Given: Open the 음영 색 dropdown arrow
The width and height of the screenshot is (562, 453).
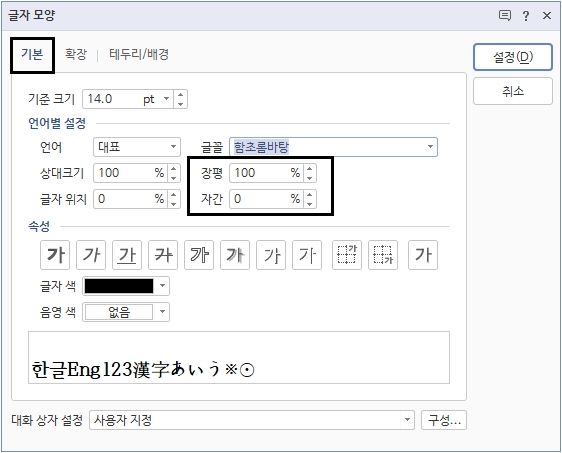Looking at the screenshot, I should tap(162, 312).
